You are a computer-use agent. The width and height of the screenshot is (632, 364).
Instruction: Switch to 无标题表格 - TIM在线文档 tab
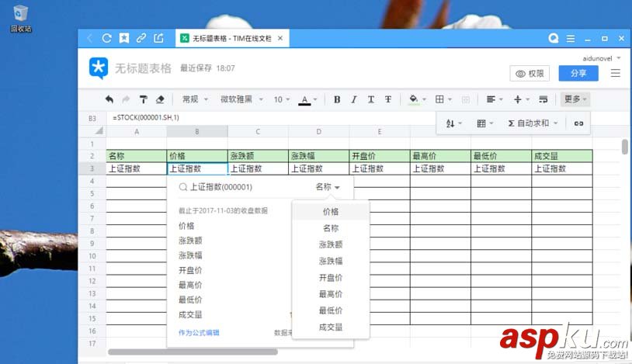pyautogui.click(x=232, y=38)
